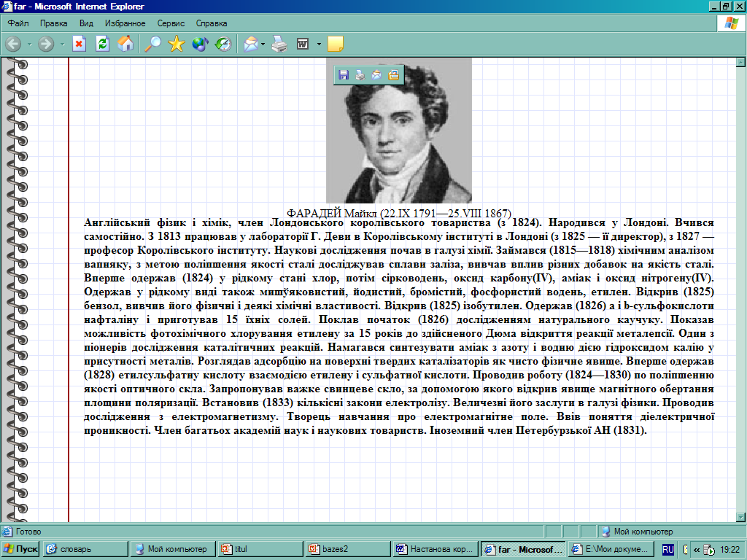Open Media globe icon in toolbar

[x=200, y=44]
